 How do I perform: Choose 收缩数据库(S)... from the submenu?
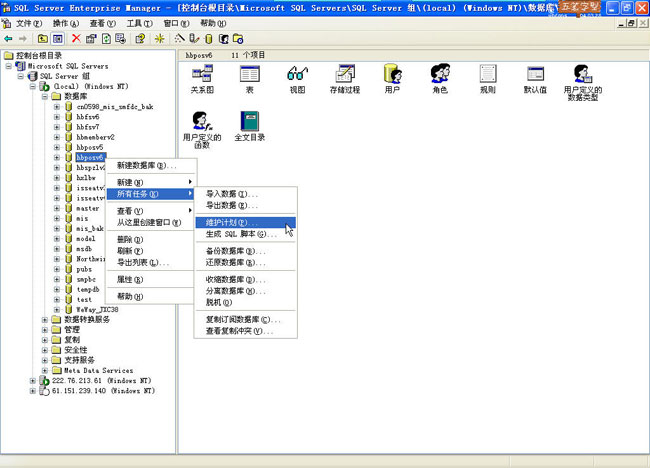tap(245, 280)
